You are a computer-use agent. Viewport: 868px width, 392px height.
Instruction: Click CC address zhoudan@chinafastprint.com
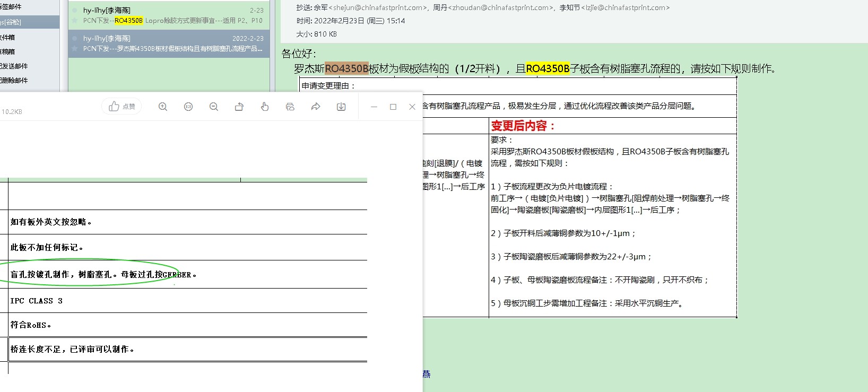[x=500, y=7]
